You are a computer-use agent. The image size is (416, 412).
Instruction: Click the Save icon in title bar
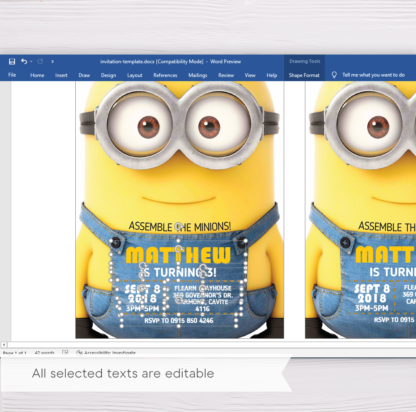point(12,62)
